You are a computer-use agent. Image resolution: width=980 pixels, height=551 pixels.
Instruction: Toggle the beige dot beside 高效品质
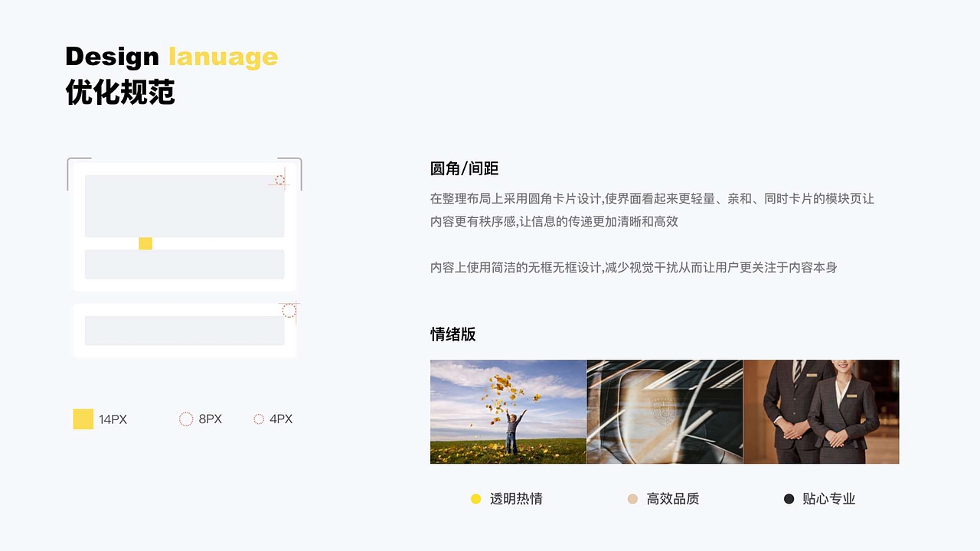pos(631,498)
